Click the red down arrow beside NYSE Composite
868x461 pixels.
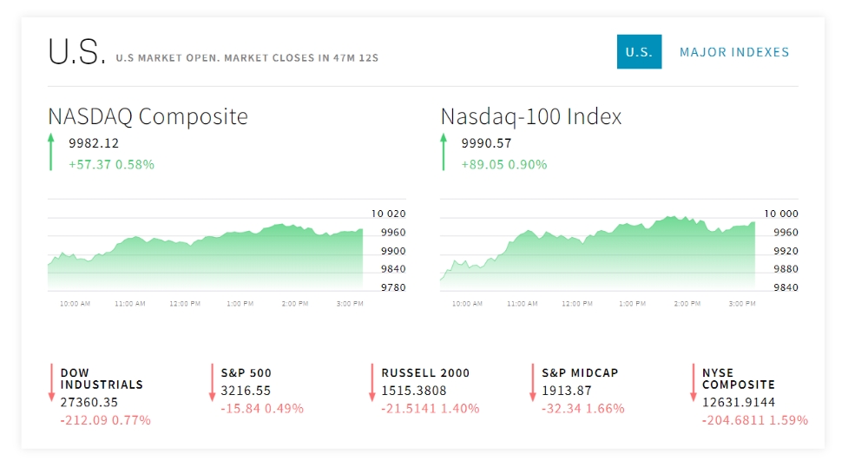pyautogui.click(x=693, y=383)
